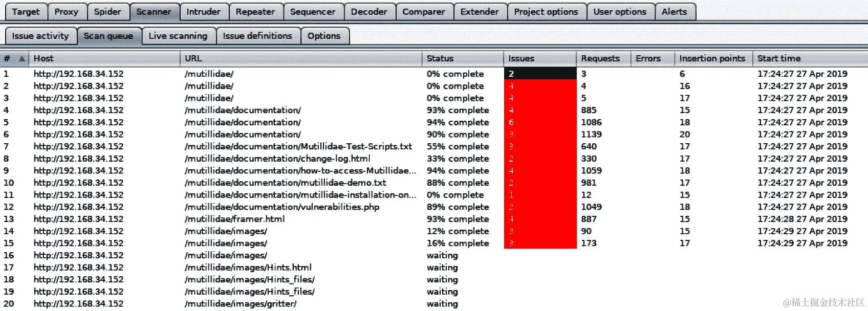The width and height of the screenshot is (868, 311).
Task: Select row 1 with 3 requests
Action: (434, 74)
